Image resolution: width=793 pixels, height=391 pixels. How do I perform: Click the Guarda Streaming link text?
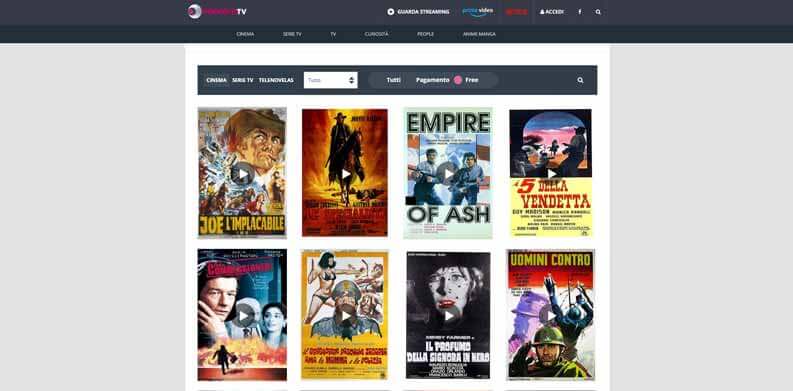pos(423,12)
